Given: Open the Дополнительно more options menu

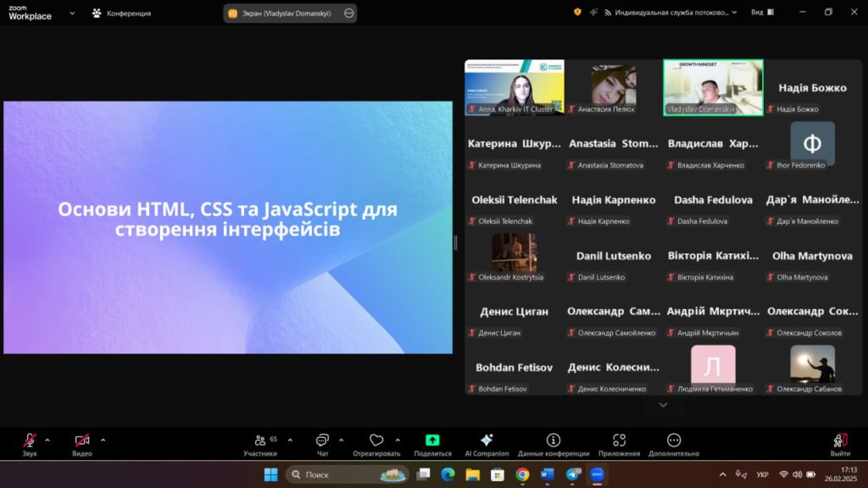Looking at the screenshot, I should coord(674,444).
